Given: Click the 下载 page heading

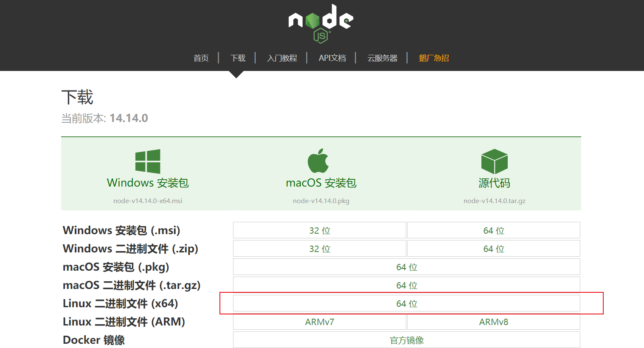Looking at the screenshot, I should (x=77, y=97).
